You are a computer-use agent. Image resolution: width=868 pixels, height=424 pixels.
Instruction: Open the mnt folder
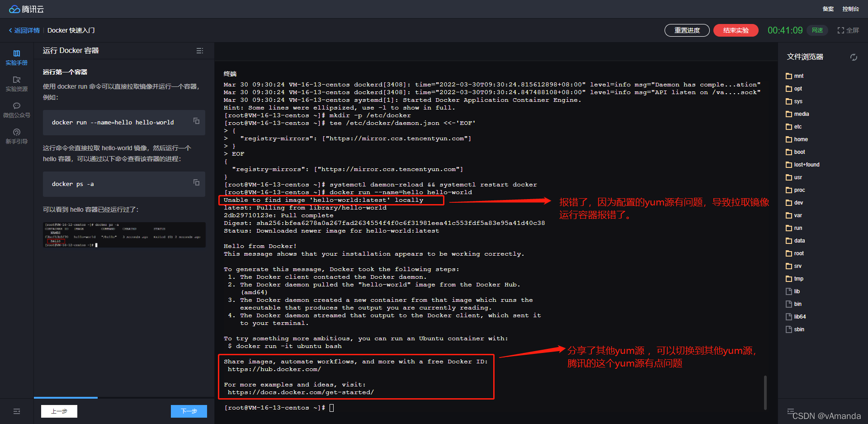pos(794,76)
